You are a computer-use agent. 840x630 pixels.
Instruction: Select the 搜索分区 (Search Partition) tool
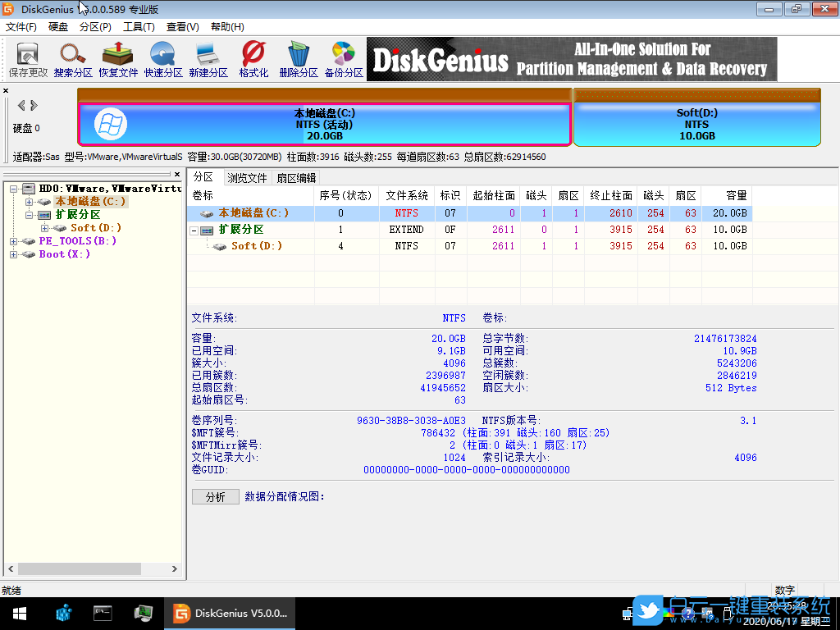tap(72, 57)
